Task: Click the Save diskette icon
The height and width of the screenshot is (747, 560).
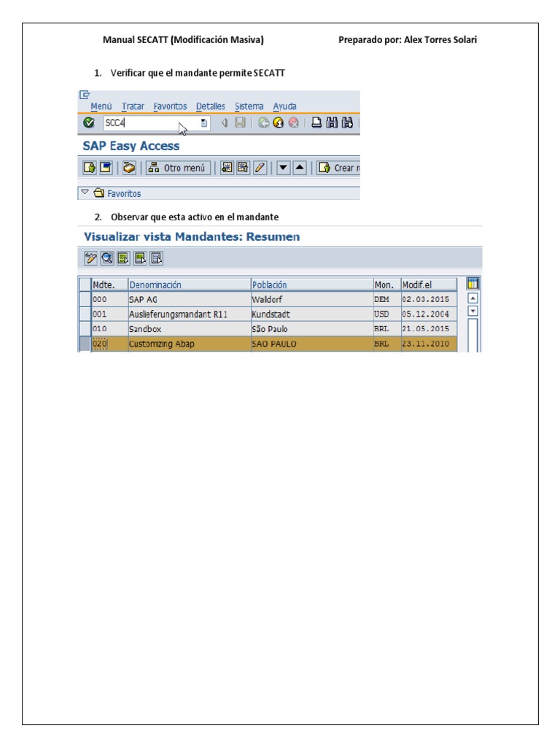Action: pos(241,123)
